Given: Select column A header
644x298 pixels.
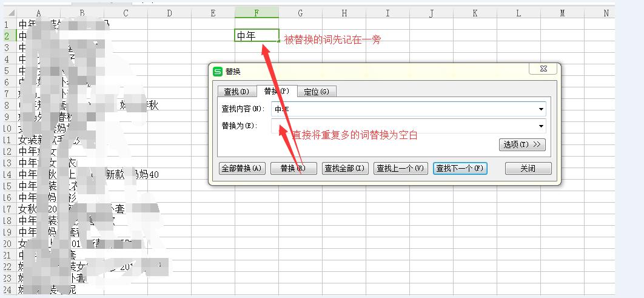Looking at the screenshot, I should pos(39,13).
